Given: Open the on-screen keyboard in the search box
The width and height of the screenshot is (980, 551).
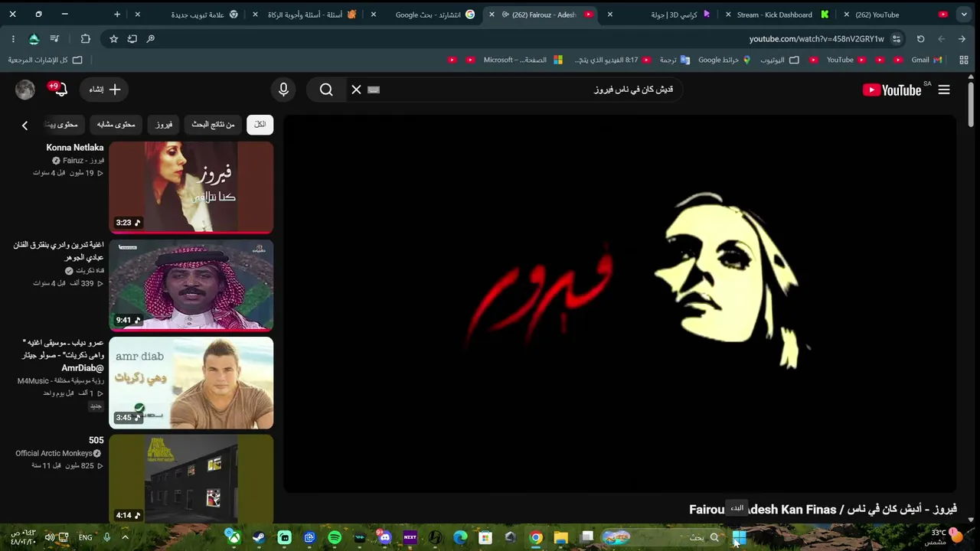Looking at the screenshot, I should pyautogui.click(x=374, y=90).
